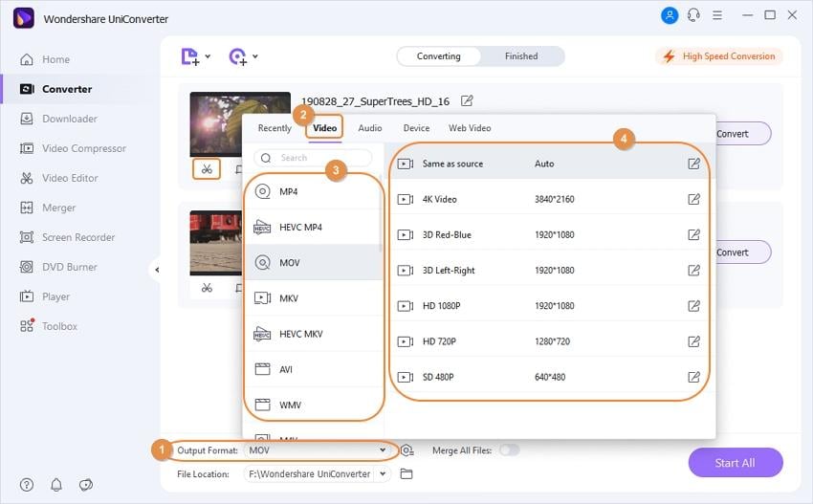Screen dimensions: 813x504
Task: Expand the Load DVD dropdown arrow
Action: click(255, 56)
